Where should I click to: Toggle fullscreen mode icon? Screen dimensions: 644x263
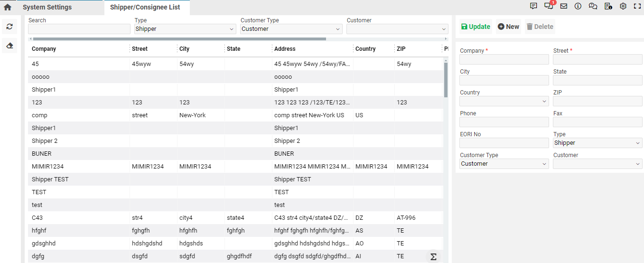(637, 7)
